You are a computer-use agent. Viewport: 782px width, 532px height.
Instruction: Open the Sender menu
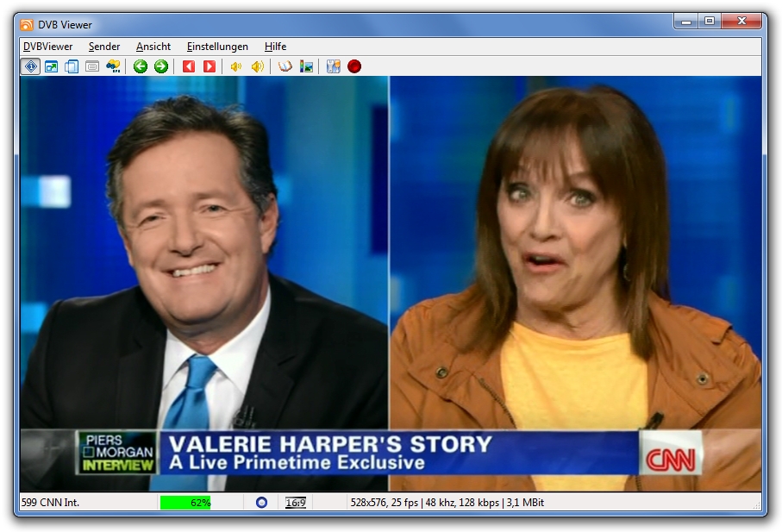104,47
